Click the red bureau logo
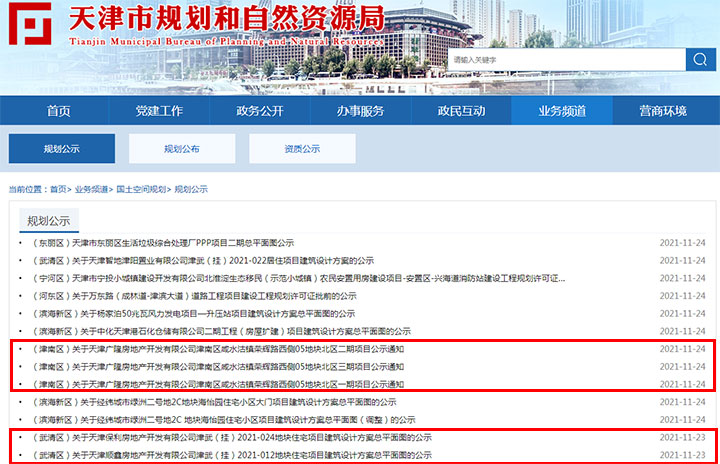This screenshot has height=464, width=720. pos(30,23)
